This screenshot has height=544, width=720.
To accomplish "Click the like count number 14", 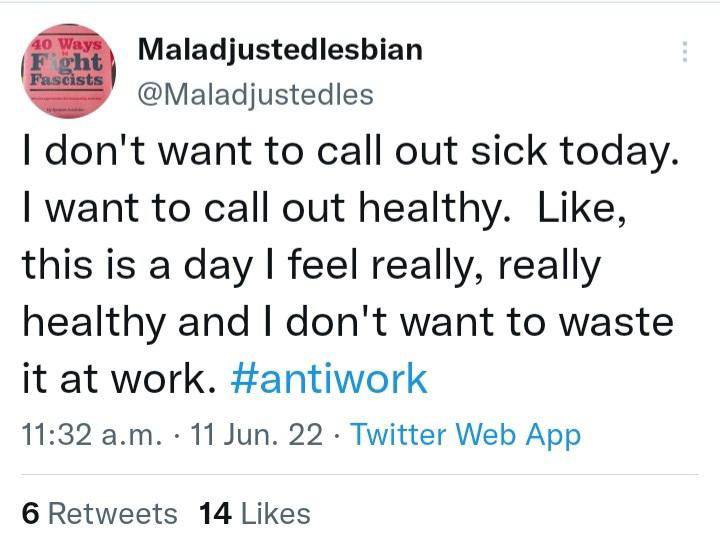I will [216, 513].
